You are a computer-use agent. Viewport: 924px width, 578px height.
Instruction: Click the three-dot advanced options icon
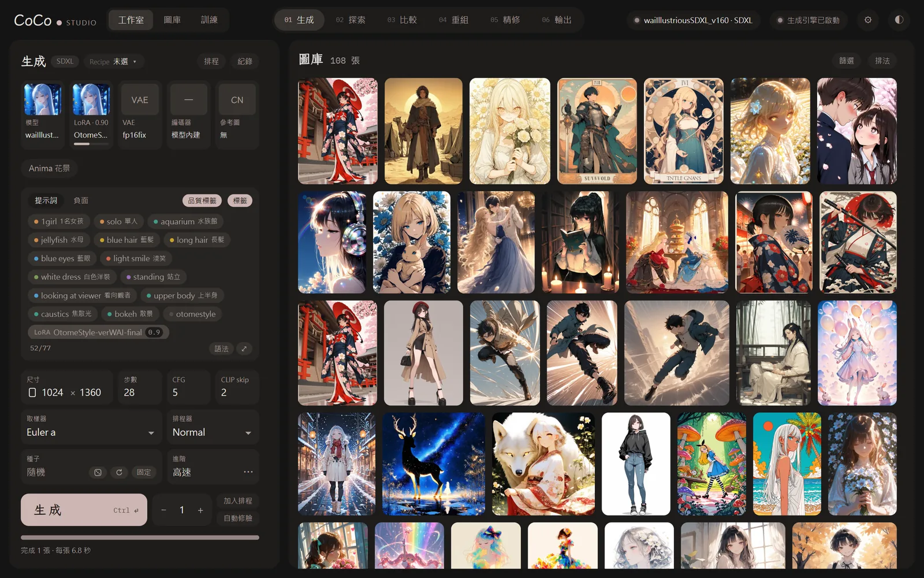coord(248,472)
